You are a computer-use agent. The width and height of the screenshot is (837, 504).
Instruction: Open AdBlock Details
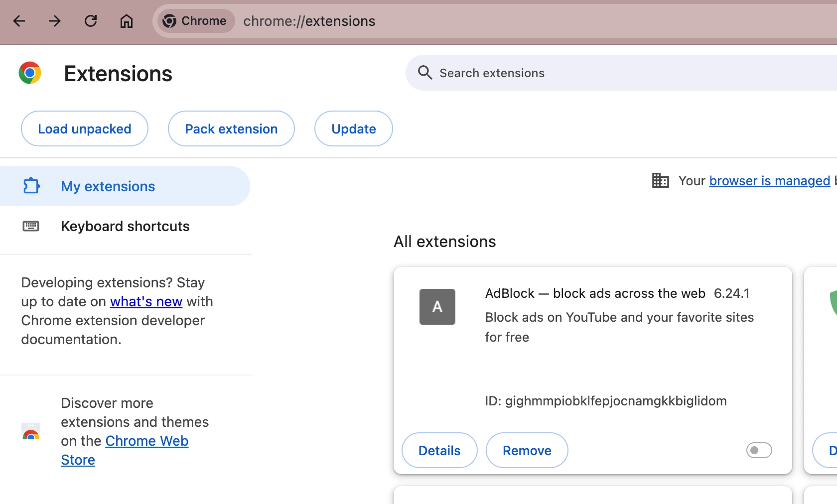[439, 450]
